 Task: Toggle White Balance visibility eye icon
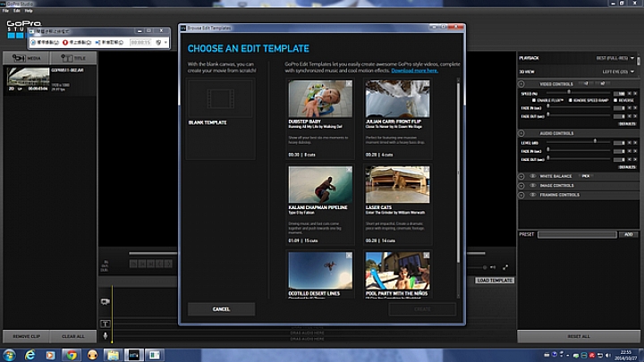coord(533,176)
